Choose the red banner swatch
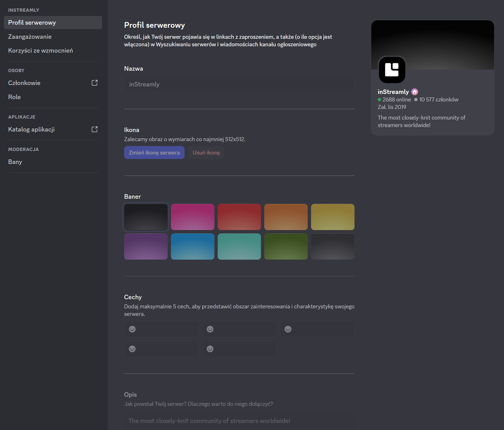Image resolution: width=504 pixels, height=430 pixels. click(x=239, y=217)
